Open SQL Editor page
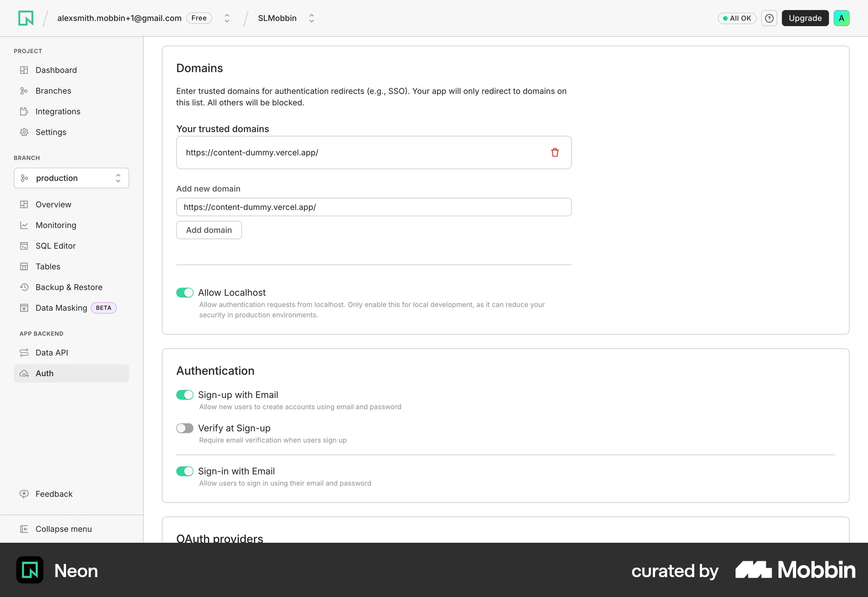The image size is (868, 597). (71, 246)
